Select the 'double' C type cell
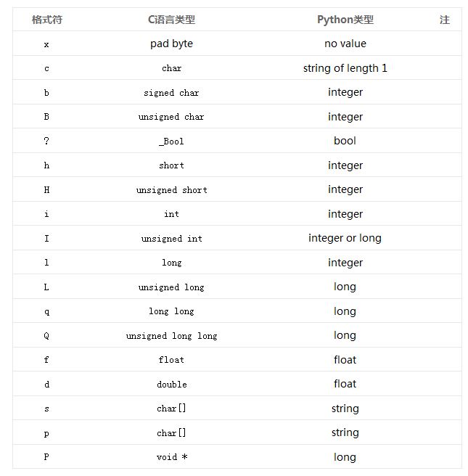This screenshot has width=468, height=476. click(171, 385)
